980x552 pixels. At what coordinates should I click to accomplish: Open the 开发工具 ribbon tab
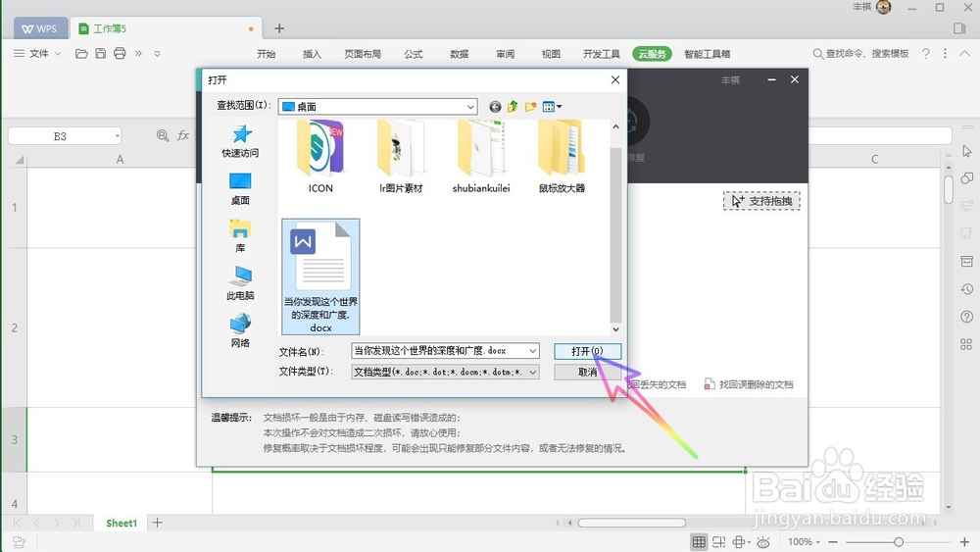coord(602,54)
